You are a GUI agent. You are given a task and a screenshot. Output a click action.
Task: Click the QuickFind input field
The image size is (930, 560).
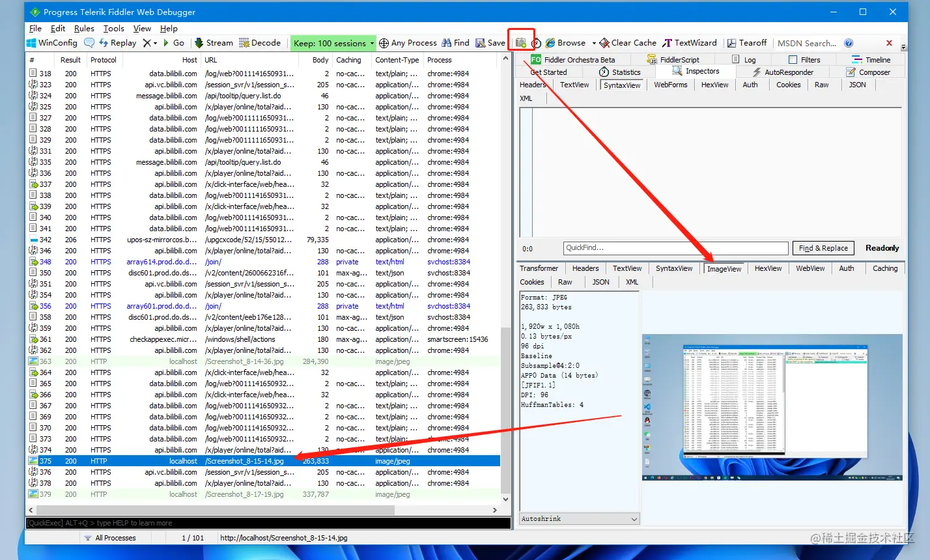676,248
